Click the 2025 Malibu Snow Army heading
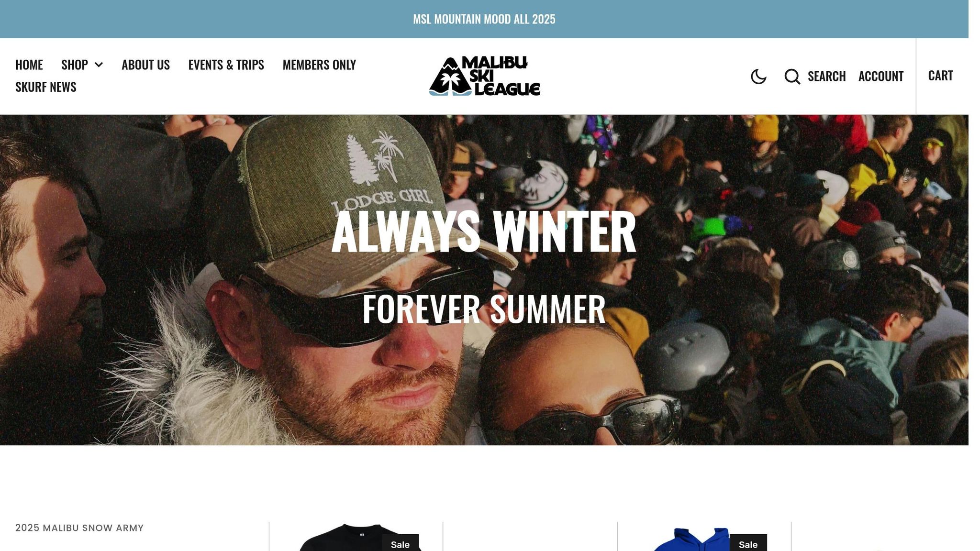980x551 pixels. tap(79, 528)
